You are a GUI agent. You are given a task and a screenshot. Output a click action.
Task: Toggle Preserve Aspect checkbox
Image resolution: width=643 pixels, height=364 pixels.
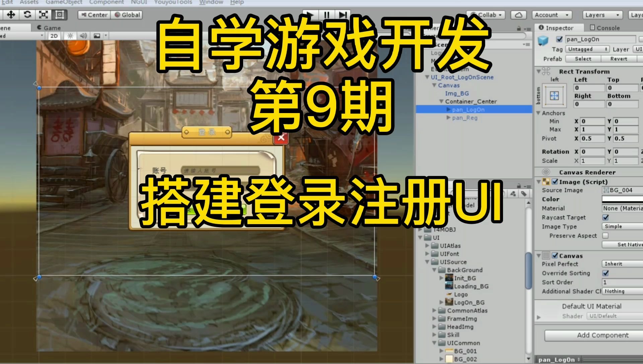click(x=604, y=235)
